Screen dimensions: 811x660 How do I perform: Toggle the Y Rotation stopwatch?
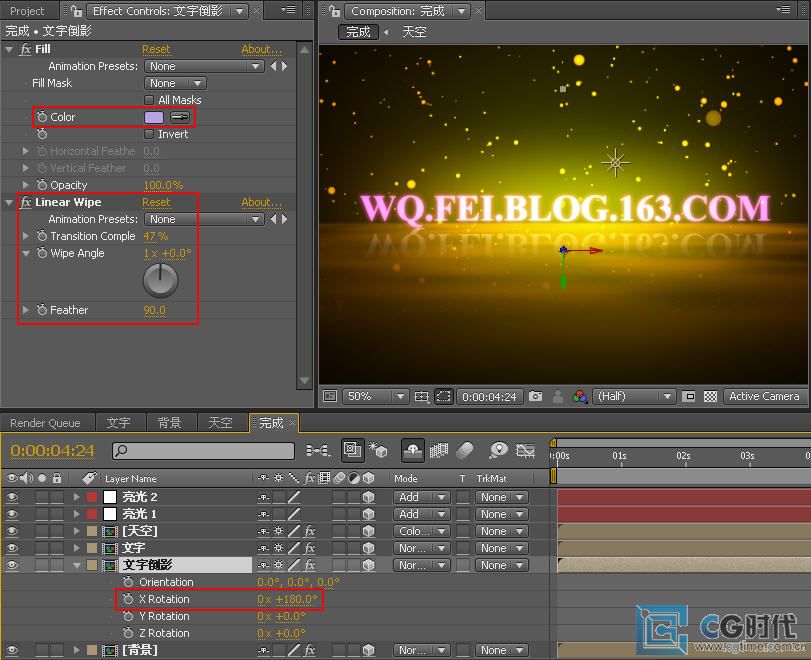tap(128, 616)
